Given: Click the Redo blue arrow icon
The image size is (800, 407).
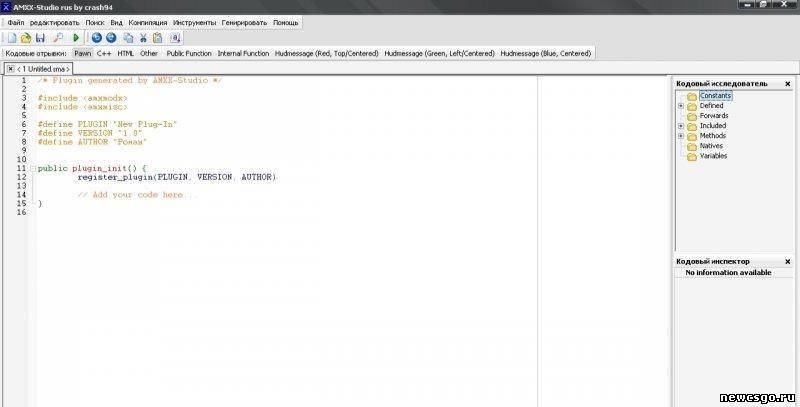Looking at the screenshot, I should (x=111, y=37).
